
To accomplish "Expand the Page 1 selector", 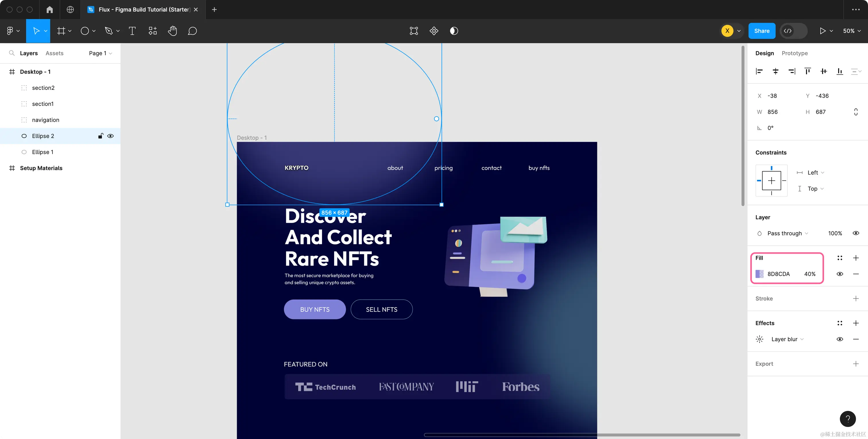I will coord(100,53).
